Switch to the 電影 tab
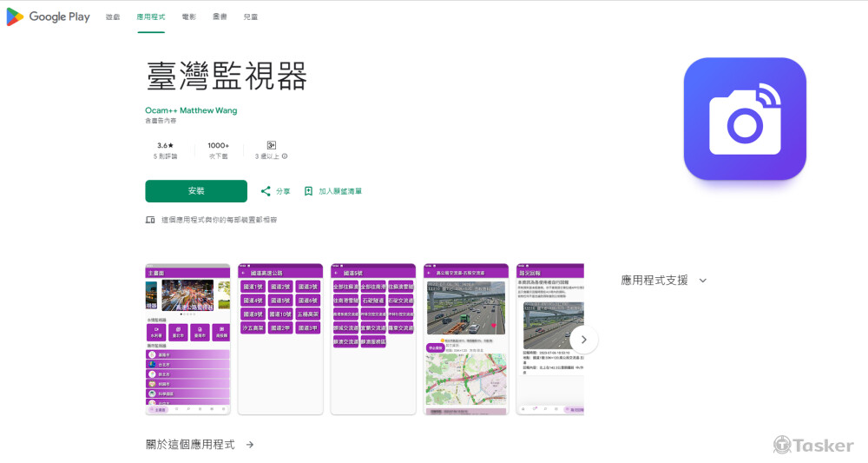This screenshot has height=463, width=868. pyautogui.click(x=188, y=17)
